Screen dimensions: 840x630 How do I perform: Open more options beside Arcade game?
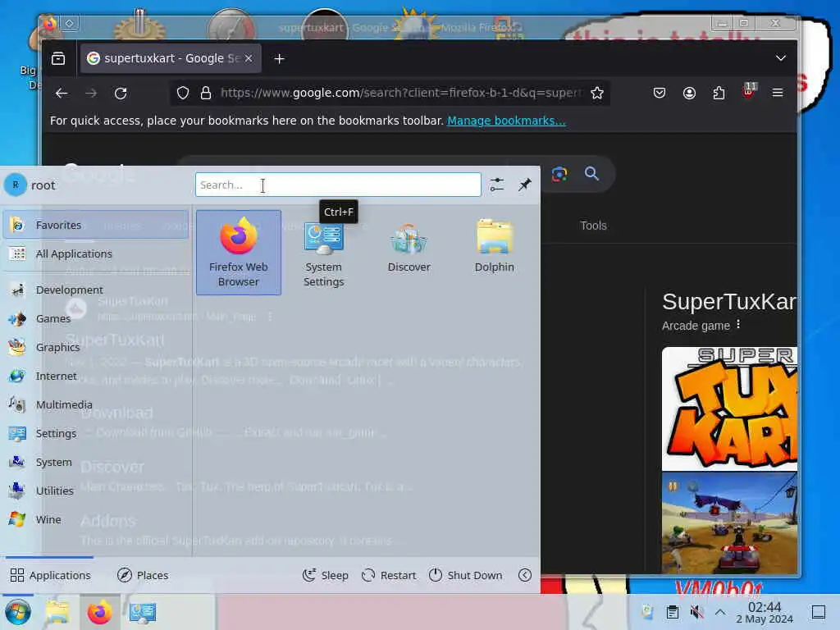[x=738, y=325]
